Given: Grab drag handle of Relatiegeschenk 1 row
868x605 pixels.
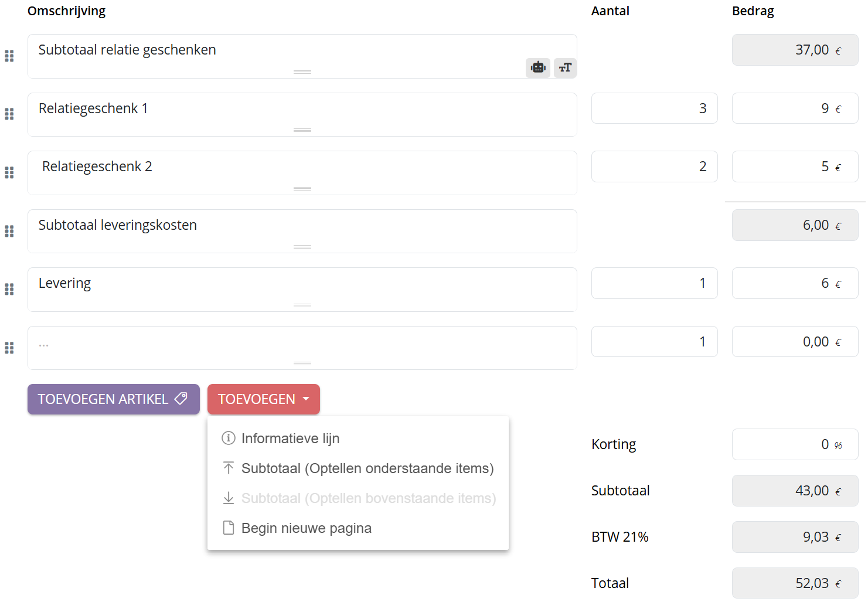Looking at the screenshot, I should coord(9,114).
